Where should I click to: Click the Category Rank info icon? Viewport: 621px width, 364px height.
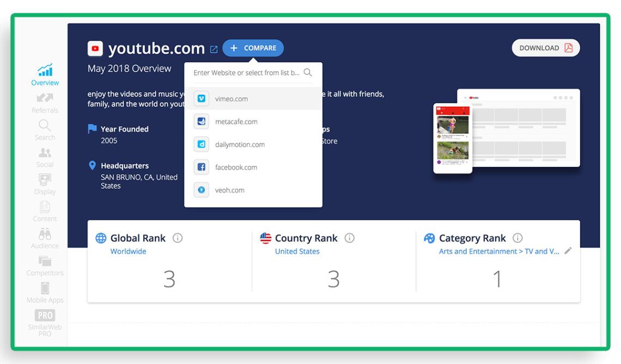point(517,238)
